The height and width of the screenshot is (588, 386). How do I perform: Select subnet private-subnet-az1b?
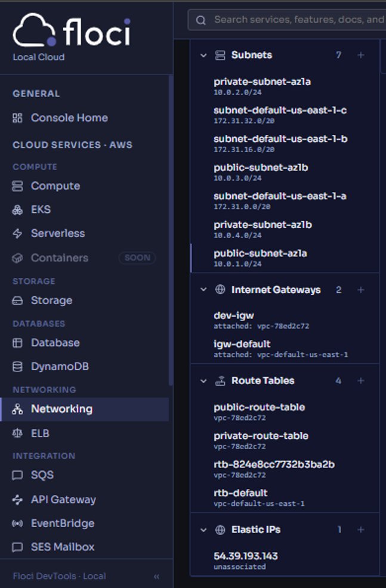point(285,230)
